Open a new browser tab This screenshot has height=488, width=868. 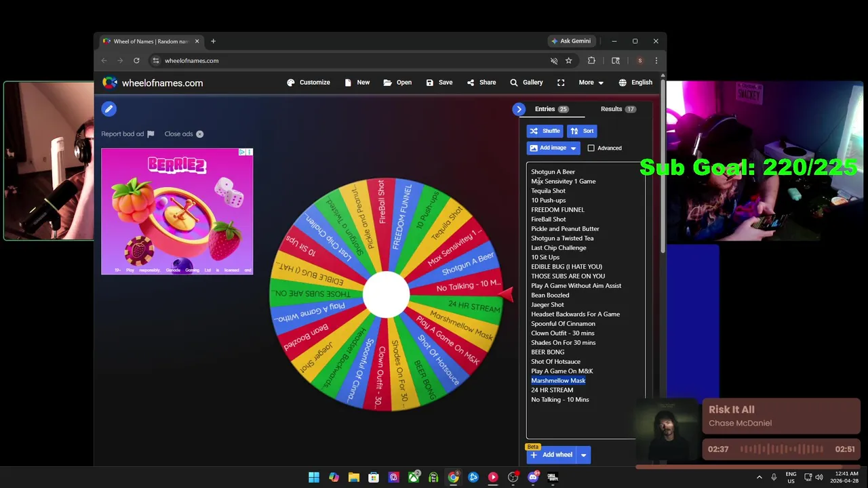point(213,41)
